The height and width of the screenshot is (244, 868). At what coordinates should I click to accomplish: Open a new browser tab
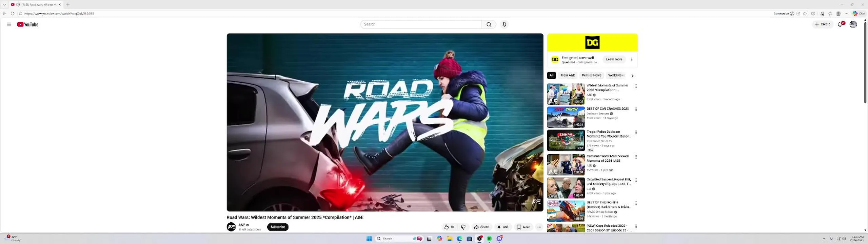coord(68,4)
